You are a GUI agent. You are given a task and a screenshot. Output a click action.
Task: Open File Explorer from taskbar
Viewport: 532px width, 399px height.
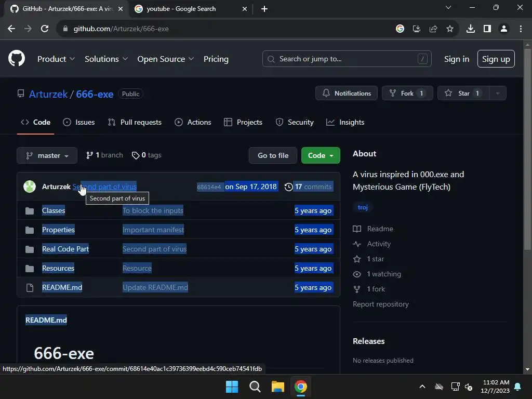point(277,387)
